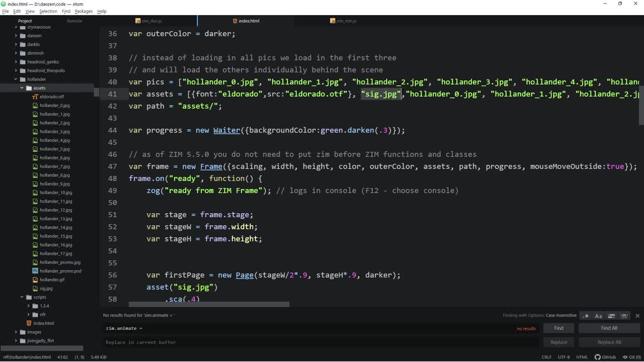The width and height of the screenshot is (644, 362).
Task: Select the Project tab in the tree panel
Action: pyautogui.click(x=25, y=21)
